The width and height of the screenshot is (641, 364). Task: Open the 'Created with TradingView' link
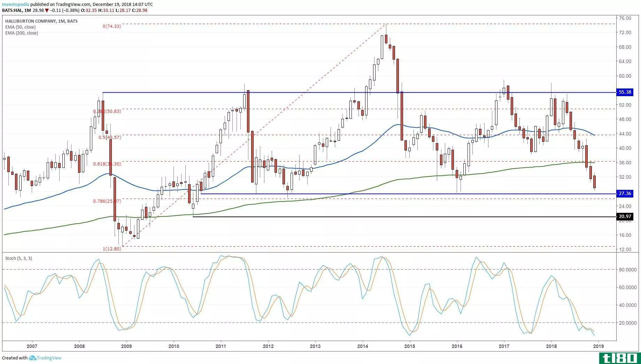point(32,358)
